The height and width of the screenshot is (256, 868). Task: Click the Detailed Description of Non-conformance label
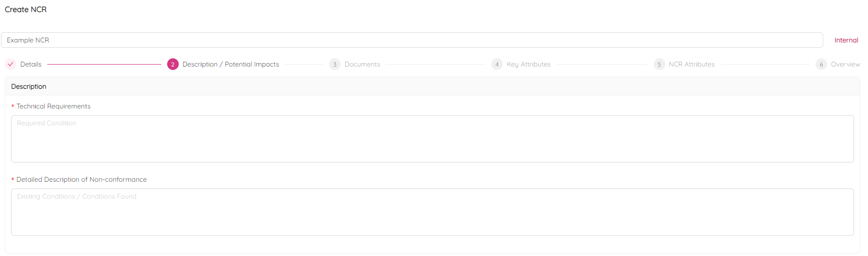(81, 179)
